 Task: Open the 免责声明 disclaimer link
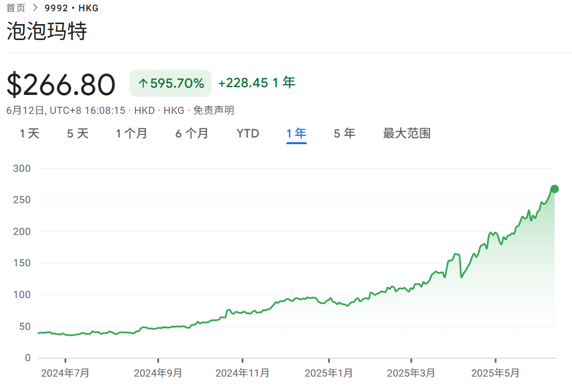pos(213,110)
